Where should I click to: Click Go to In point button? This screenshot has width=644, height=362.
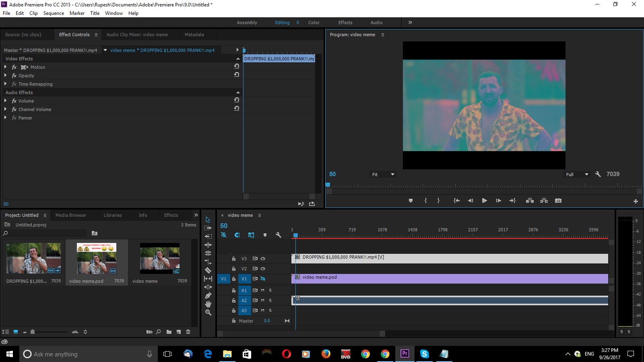pyautogui.click(x=456, y=201)
